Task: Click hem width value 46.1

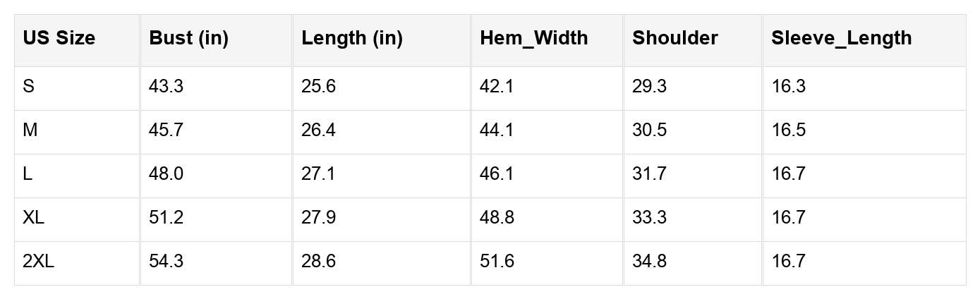Action: click(497, 174)
